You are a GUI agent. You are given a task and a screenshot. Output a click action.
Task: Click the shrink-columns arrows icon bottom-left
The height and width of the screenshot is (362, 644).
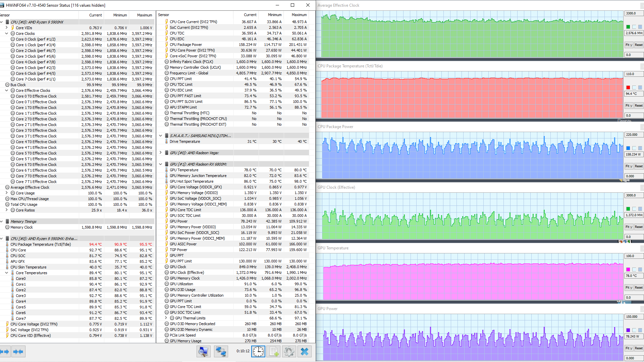18,352
